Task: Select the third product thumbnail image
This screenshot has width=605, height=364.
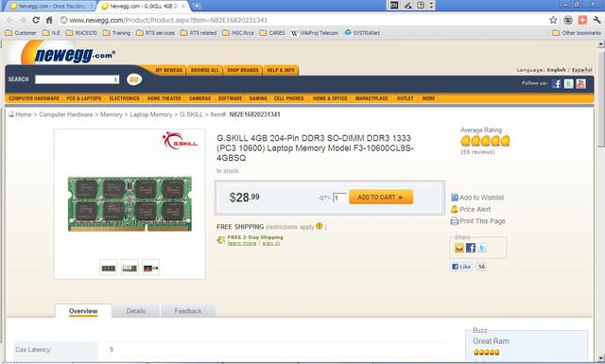Action: click(x=151, y=268)
